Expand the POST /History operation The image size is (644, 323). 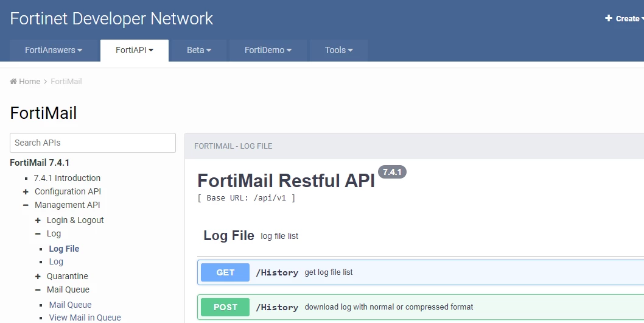pos(421,307)
